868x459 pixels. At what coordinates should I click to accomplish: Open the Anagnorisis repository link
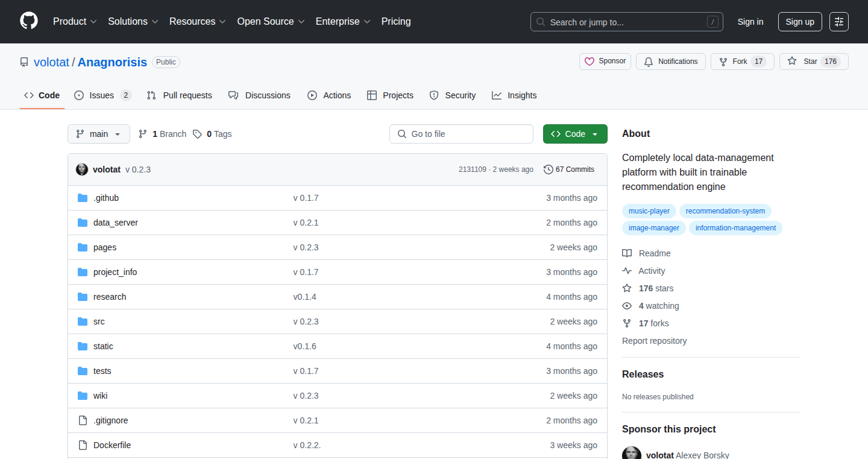tap(112, 62)
